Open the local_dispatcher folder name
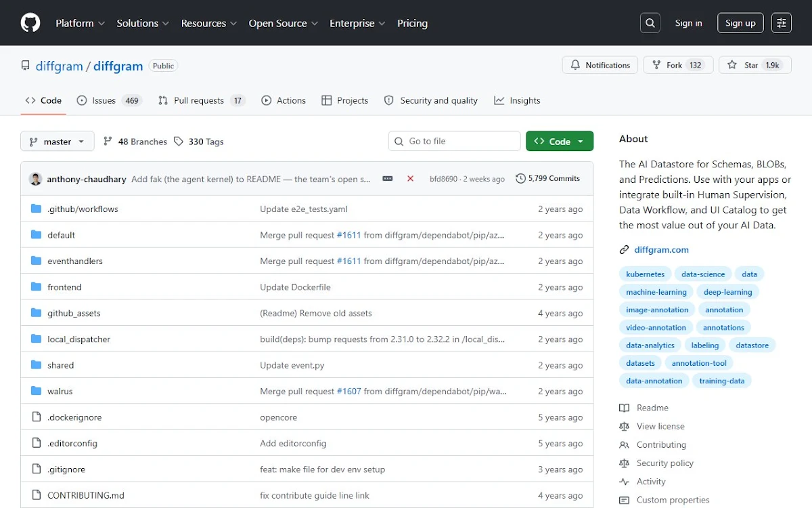The height and width of the screenshot is (508, 812). [78, 339]
